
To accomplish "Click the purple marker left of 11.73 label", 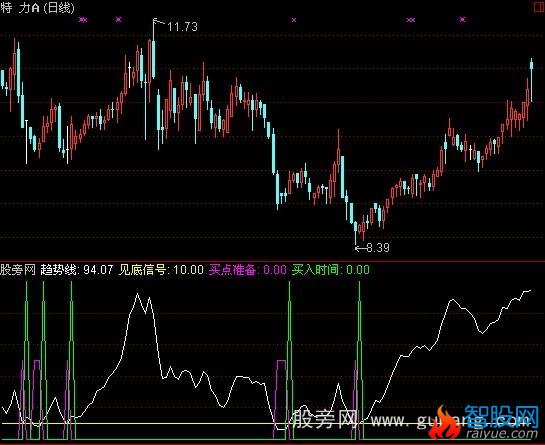I will tap(119, 19).
